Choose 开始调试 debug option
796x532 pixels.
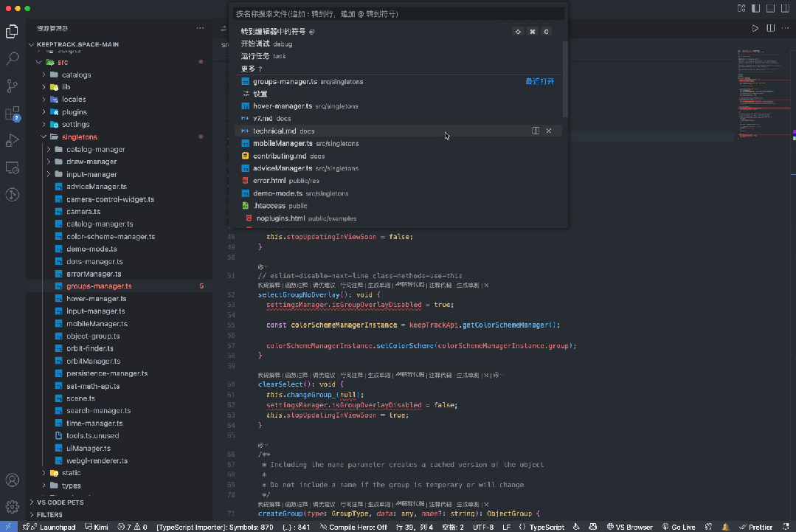398,44
